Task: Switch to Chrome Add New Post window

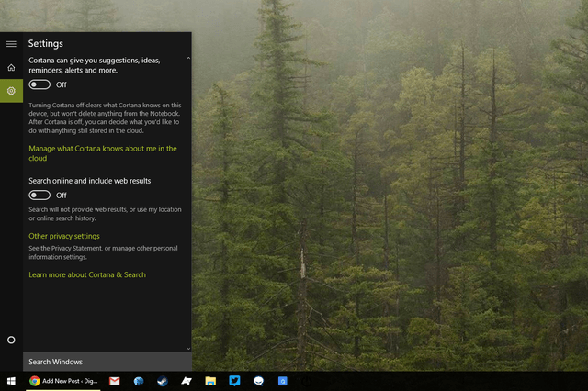Action: pos(63,381)
